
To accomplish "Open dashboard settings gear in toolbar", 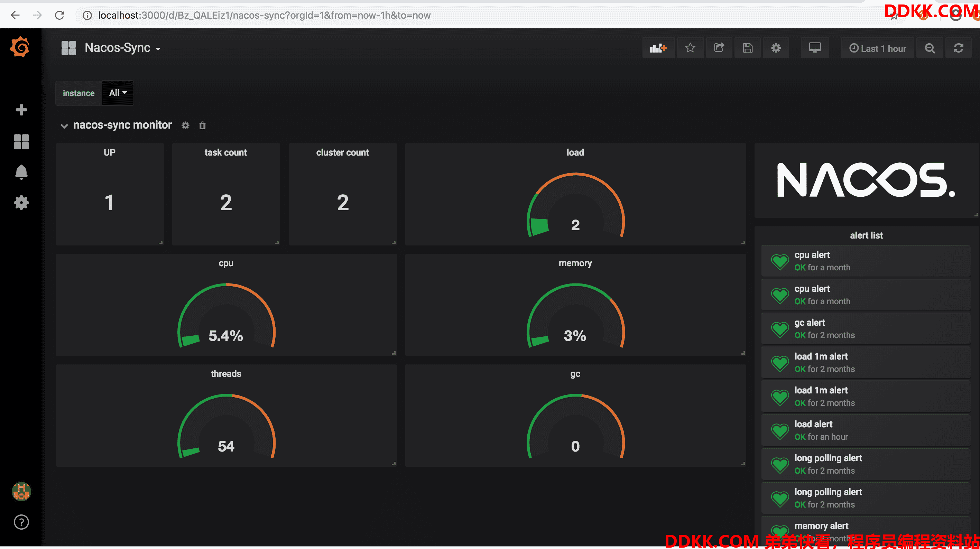I will 776,48.
